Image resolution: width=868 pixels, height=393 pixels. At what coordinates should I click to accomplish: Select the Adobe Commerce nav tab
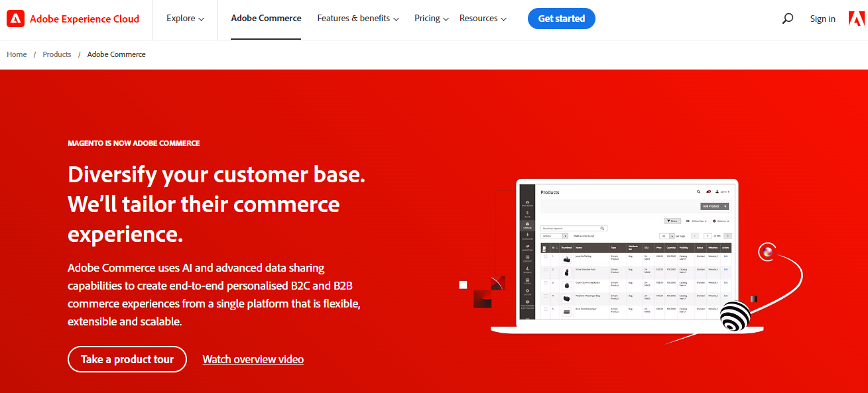pos(266,19)
